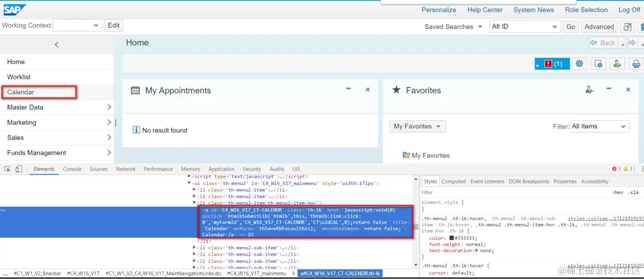The width and height of the screenshot is (644, 279).
Task: Click the page configuration icon with gear
Action: click(598, 64)
